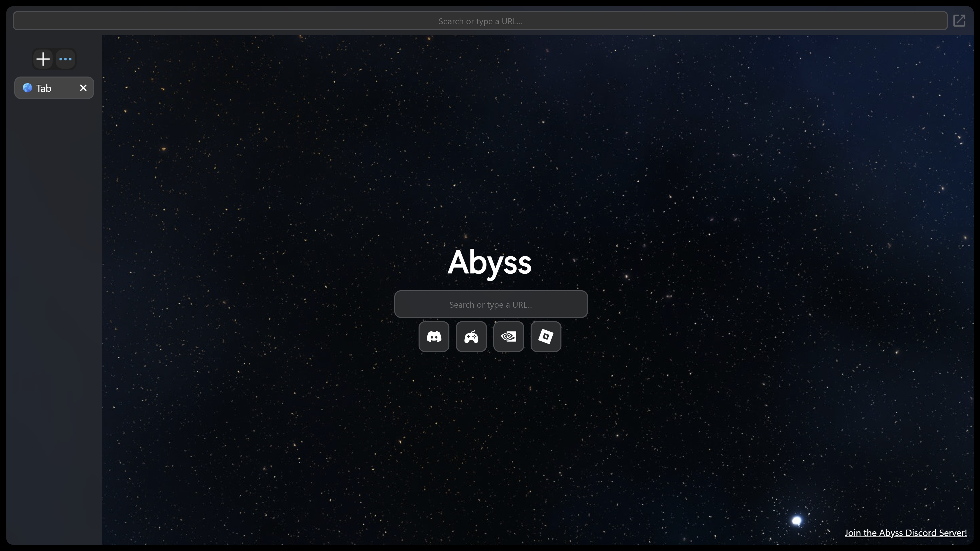Viewport: 980px width, 551px height.
Task: Focus the center Abyss search field
Action: [x=491, y=304]
